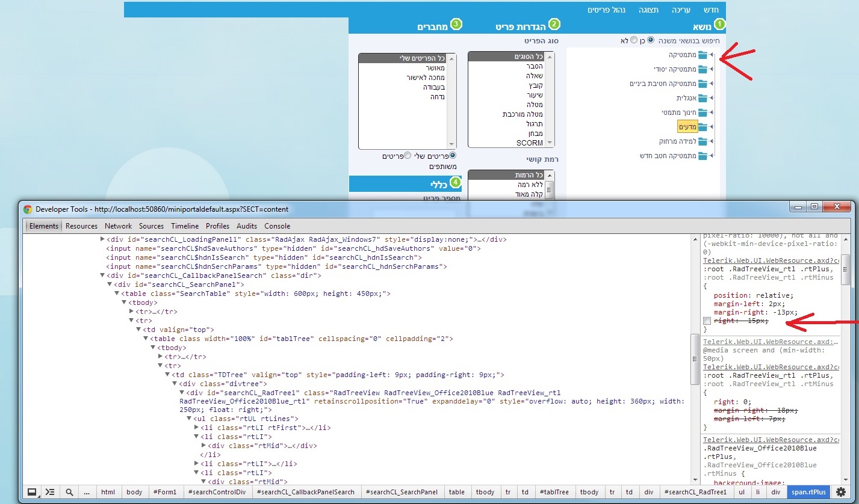
Task: Switch to the Timeline tab
Action: 185,226
